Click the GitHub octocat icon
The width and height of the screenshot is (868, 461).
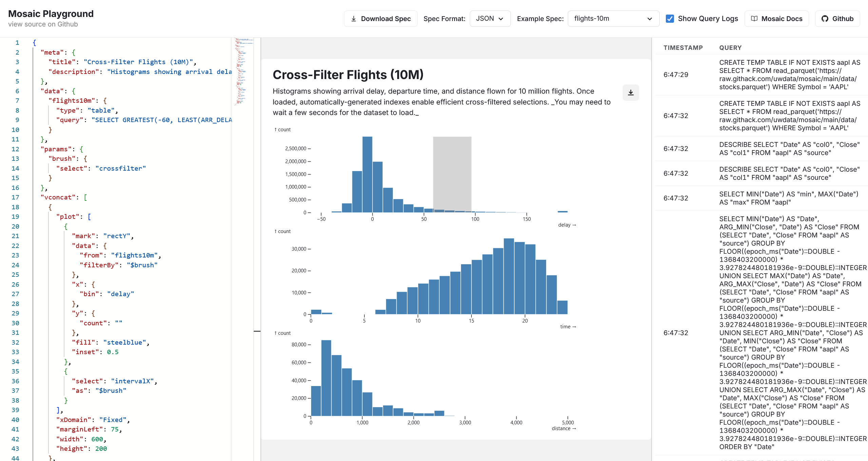click(825, 19)
